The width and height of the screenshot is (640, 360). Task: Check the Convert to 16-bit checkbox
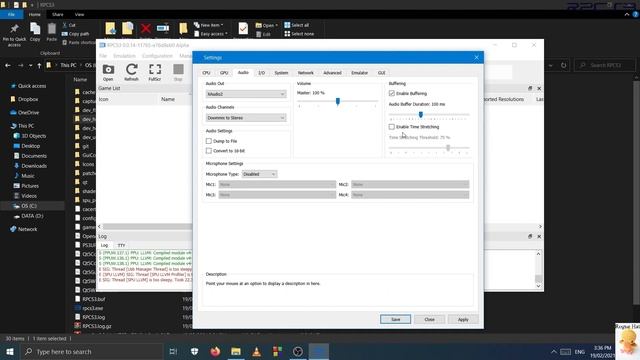point(209,151)
